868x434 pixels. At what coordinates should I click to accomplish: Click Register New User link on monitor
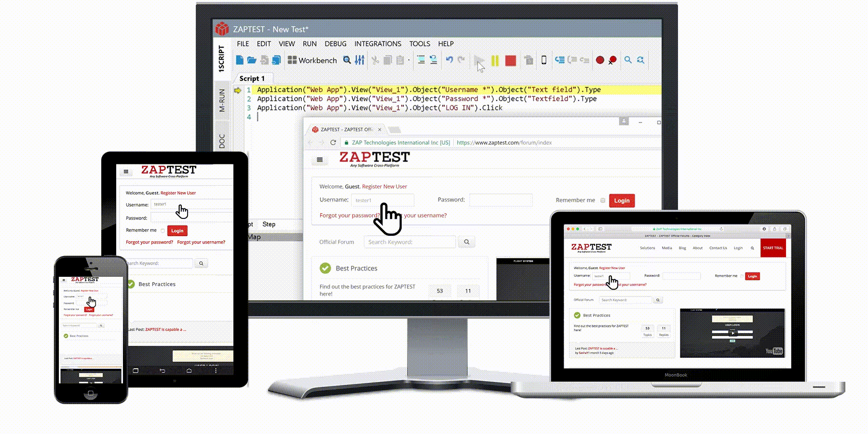coord(384,186)
